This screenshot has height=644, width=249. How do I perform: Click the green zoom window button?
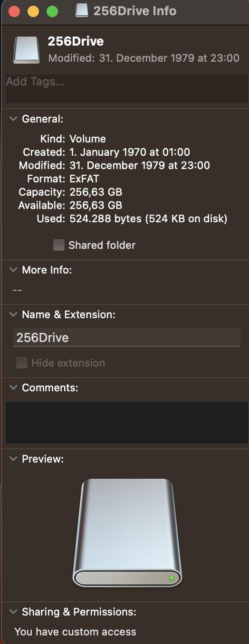tap(52, 11)
